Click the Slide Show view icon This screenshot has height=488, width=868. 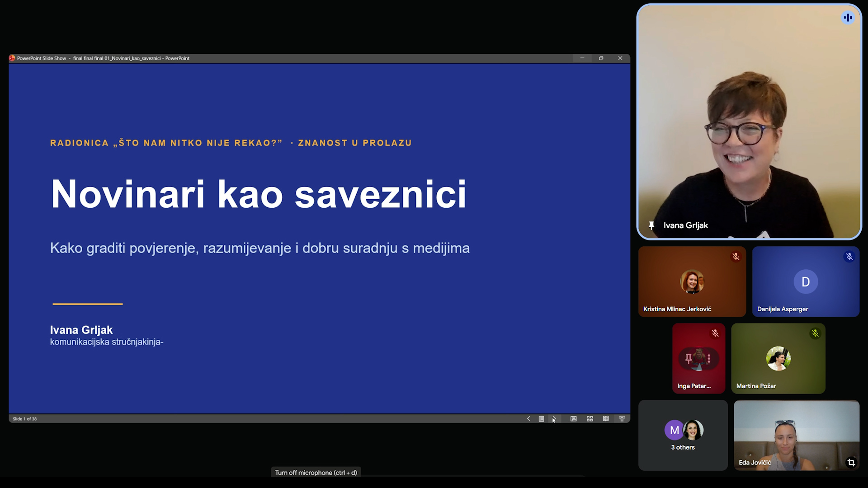[622, 419]
